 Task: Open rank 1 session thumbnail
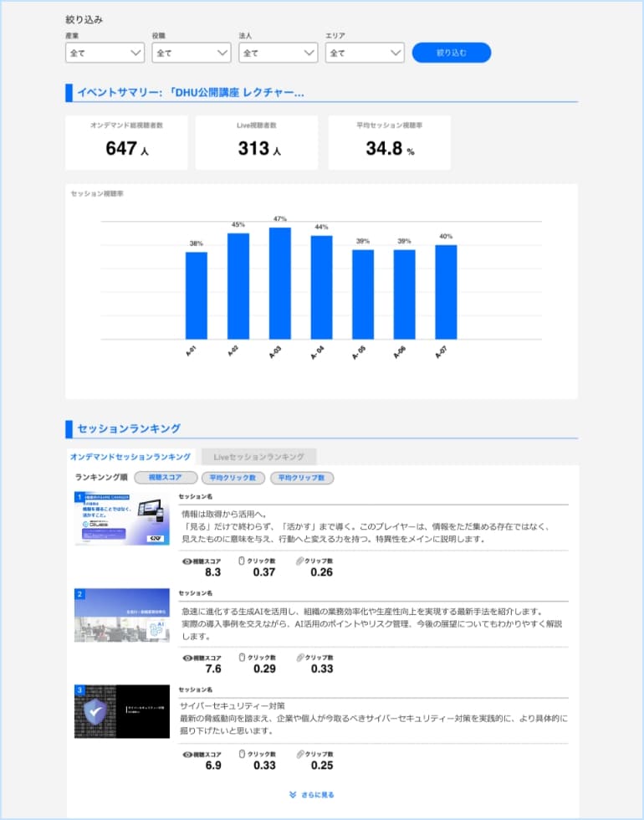click(122, 518)
